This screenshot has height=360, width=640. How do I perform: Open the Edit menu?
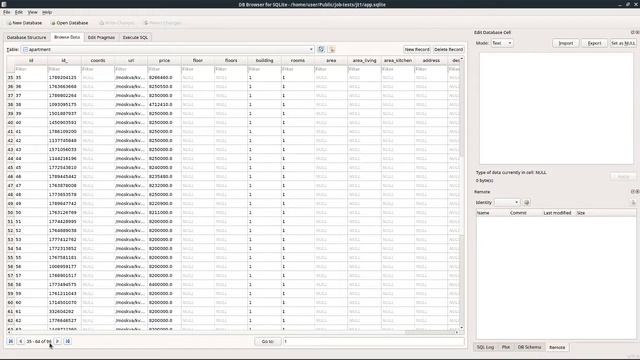coord(19,12)
